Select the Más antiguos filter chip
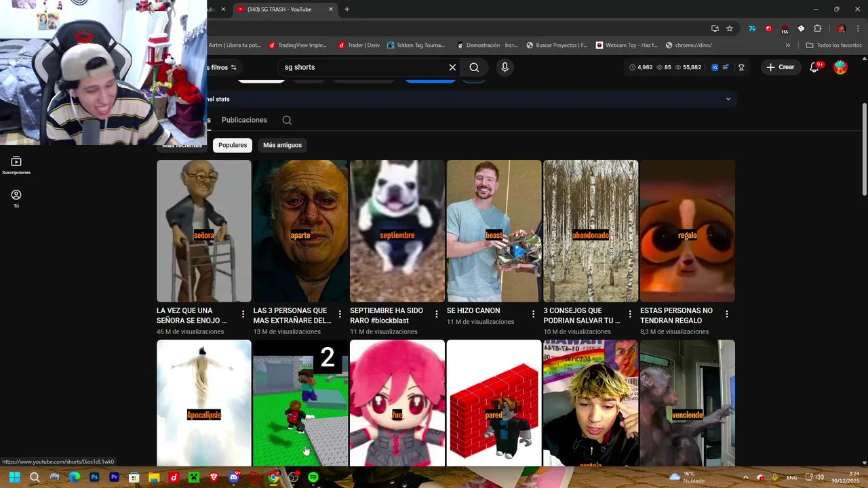The image size is (868, 488). click(x=282, y=145)
